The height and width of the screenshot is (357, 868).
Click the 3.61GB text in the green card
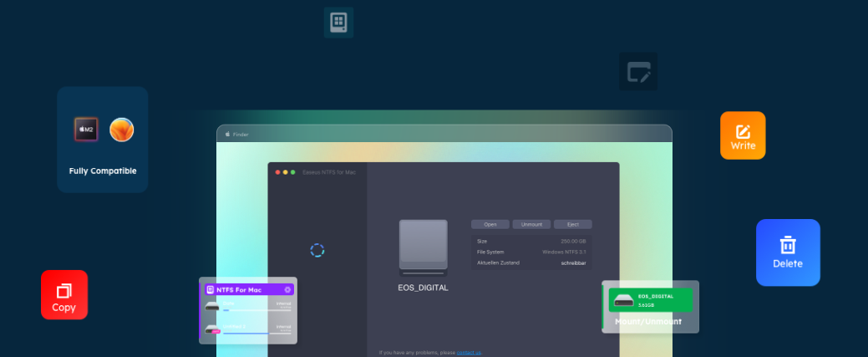click(646, 305)
